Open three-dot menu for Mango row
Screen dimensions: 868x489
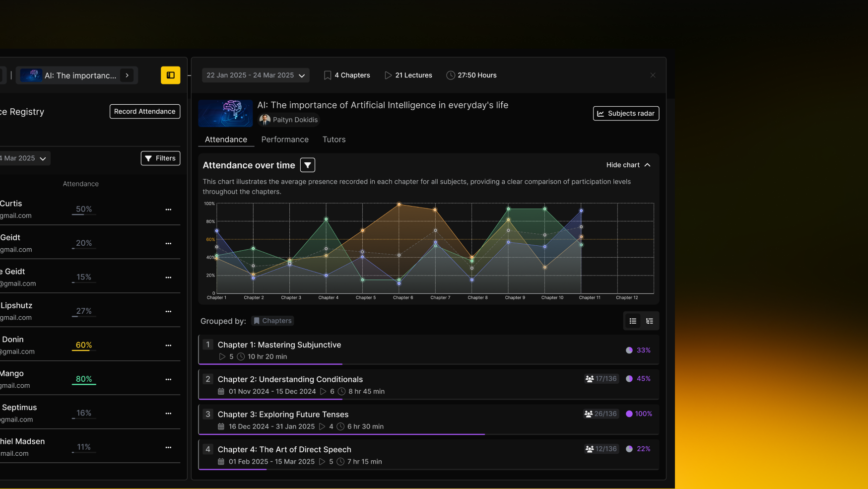pyautogui.click(x=168, y=379)
